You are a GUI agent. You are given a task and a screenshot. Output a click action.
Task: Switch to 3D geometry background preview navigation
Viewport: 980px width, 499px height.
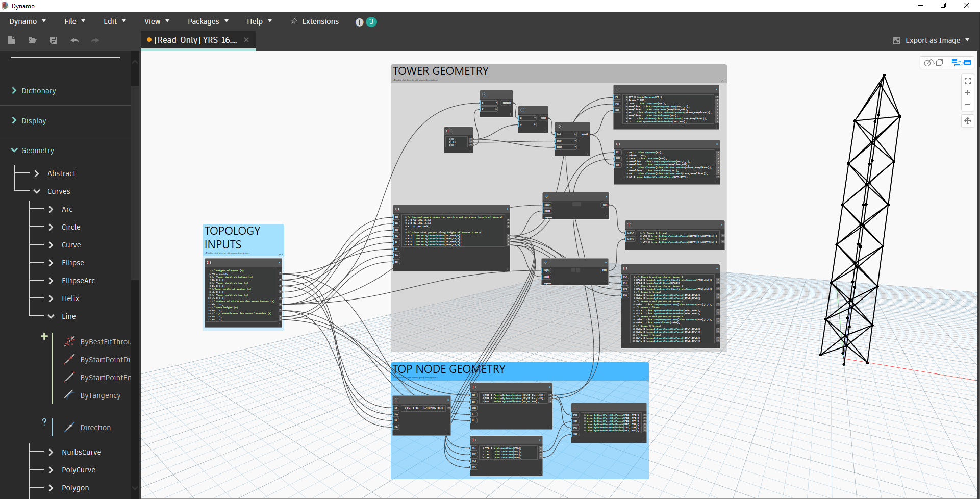[x=934, y=63]
